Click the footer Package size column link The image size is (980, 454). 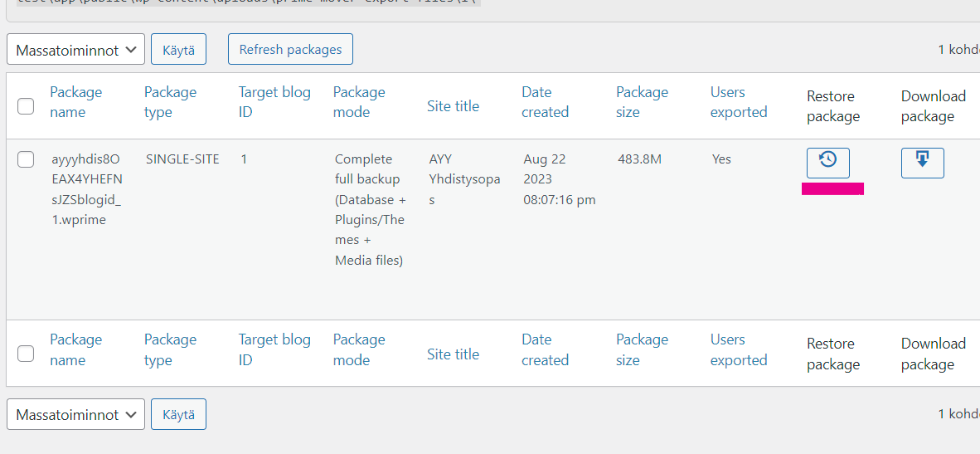(x=643, y=349)
